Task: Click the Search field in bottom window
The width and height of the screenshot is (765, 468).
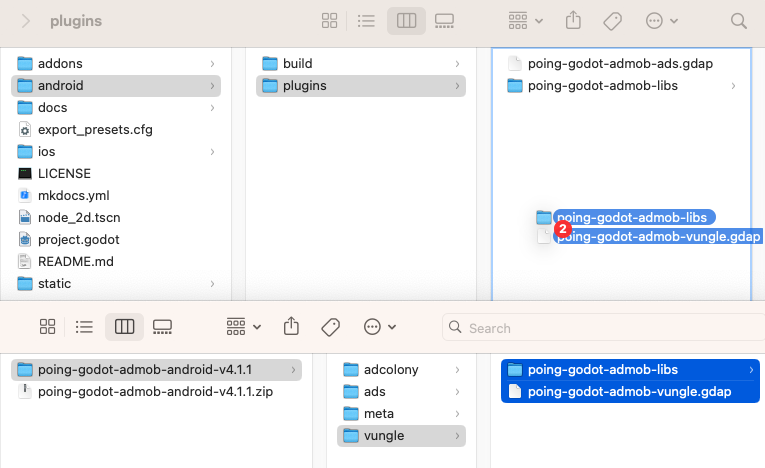Action: pos(603,327)
